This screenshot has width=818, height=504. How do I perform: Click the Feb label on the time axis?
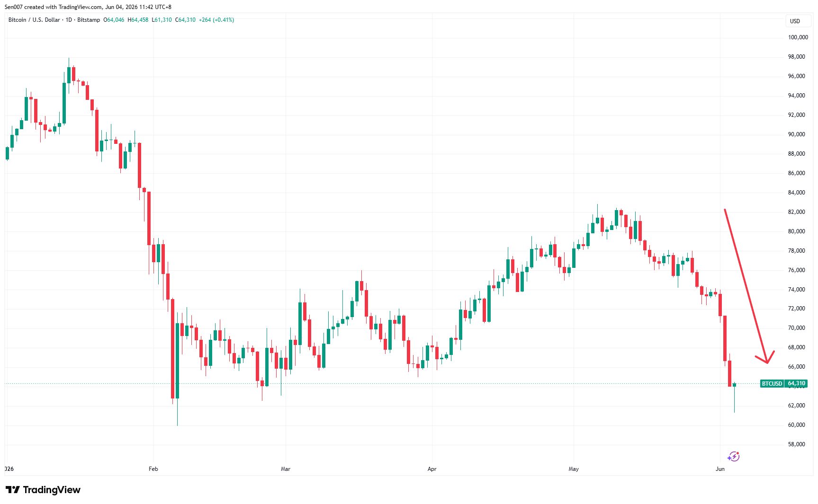coord(153,469)
